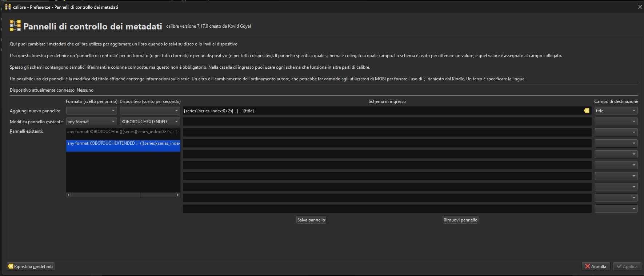
Task: Click 'Dispositivo attualmente connesso: Nessuno' status text
Action: (52, 90)
